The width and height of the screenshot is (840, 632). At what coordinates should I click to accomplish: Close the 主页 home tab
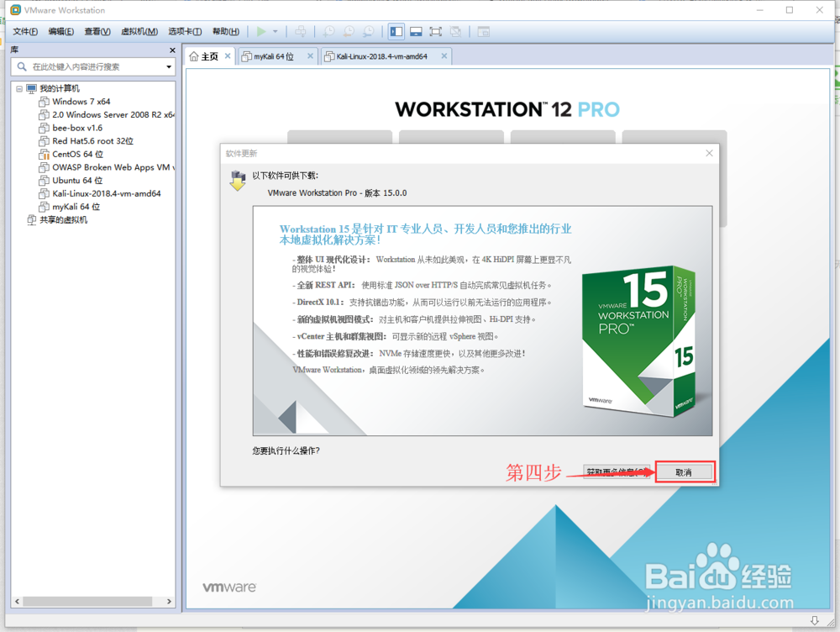(x=228, y=55)
